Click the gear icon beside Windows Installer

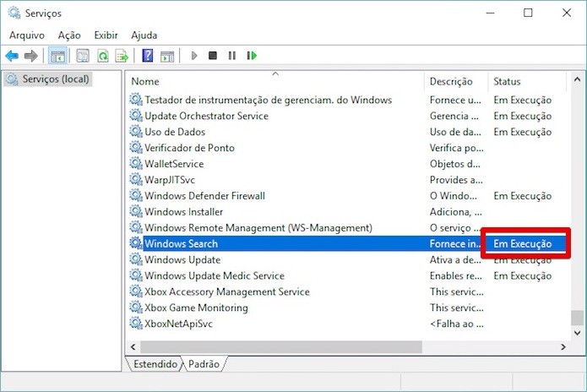point(136,211)
